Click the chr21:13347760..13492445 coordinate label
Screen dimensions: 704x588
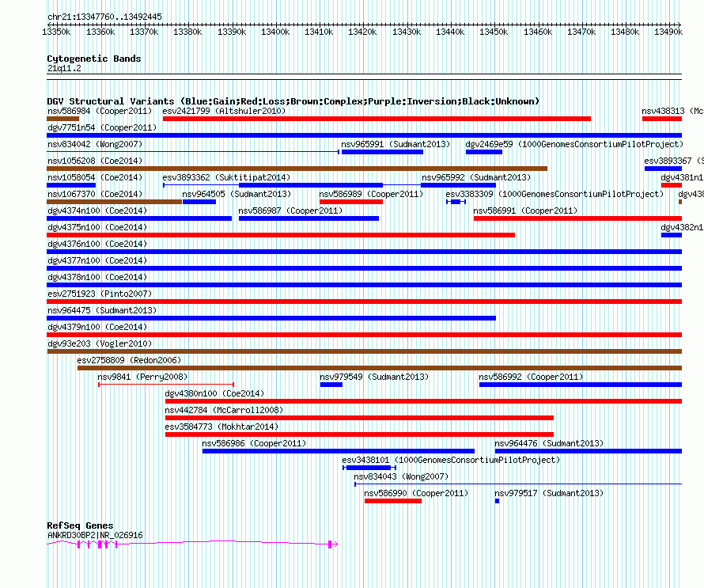tap(104, 17)
